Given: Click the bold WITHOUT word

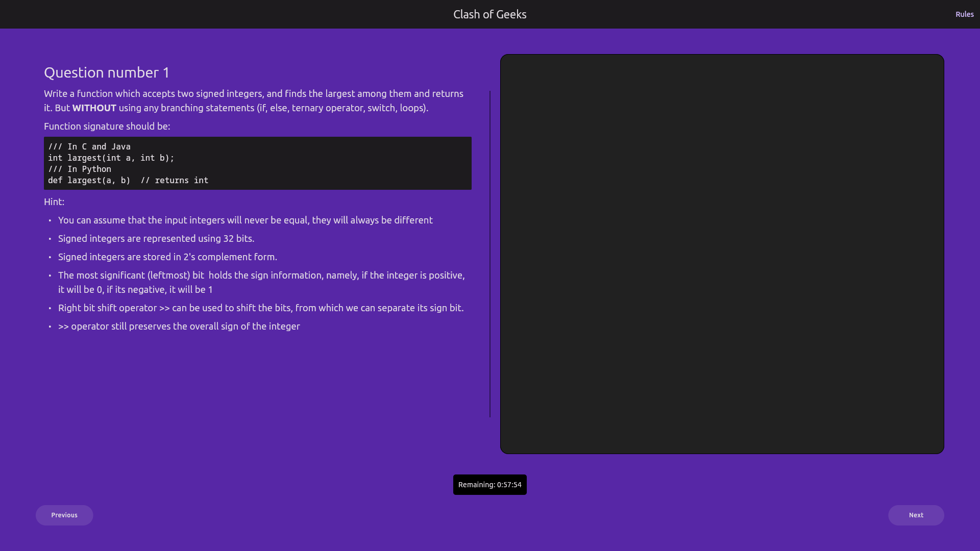Looking at the screenshot, I should (94, 108).
